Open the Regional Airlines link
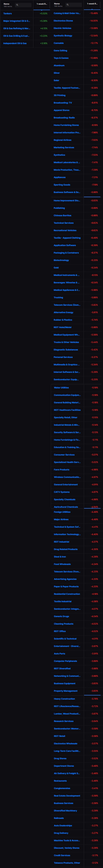Viewport: 103px width, 868px height. 63,140
